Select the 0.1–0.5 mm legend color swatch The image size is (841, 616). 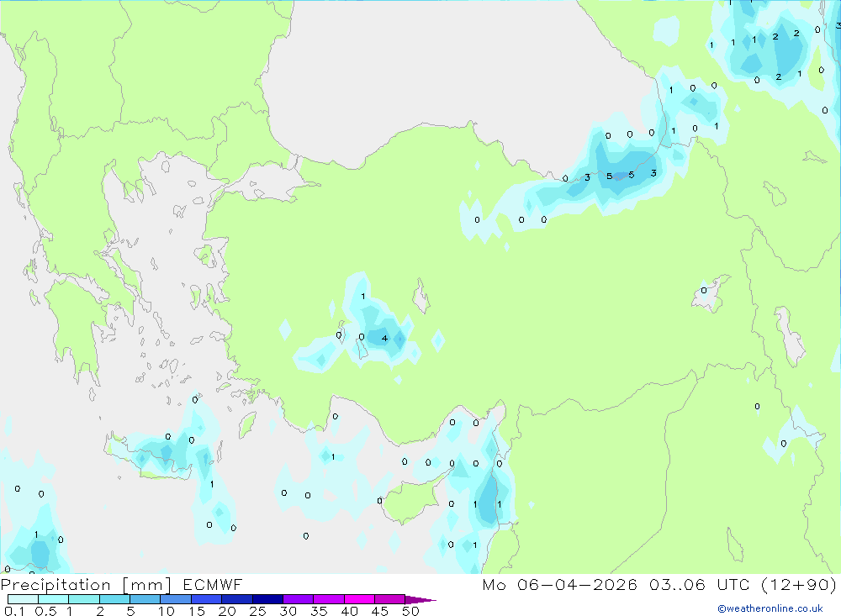click(x=23, y=599)
